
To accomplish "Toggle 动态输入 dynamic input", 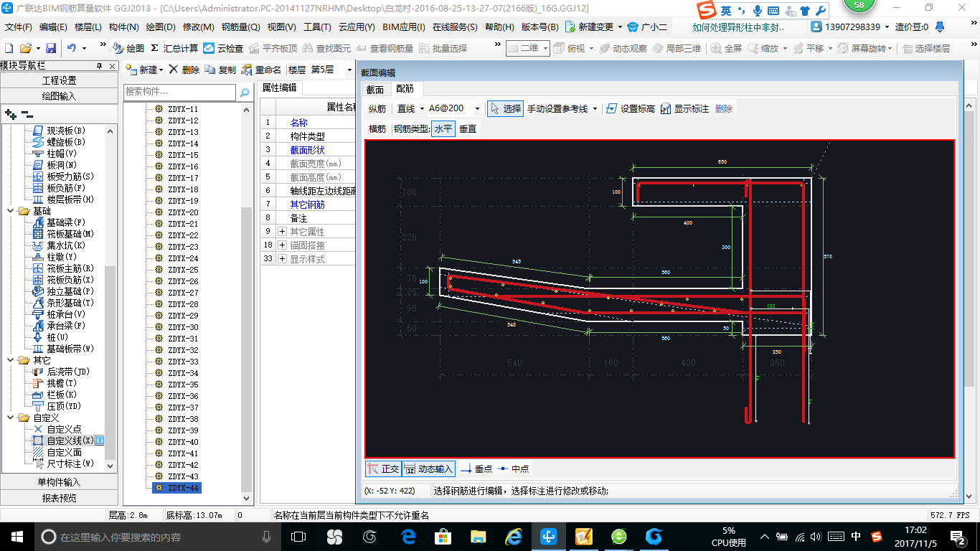I will point(428,468).
